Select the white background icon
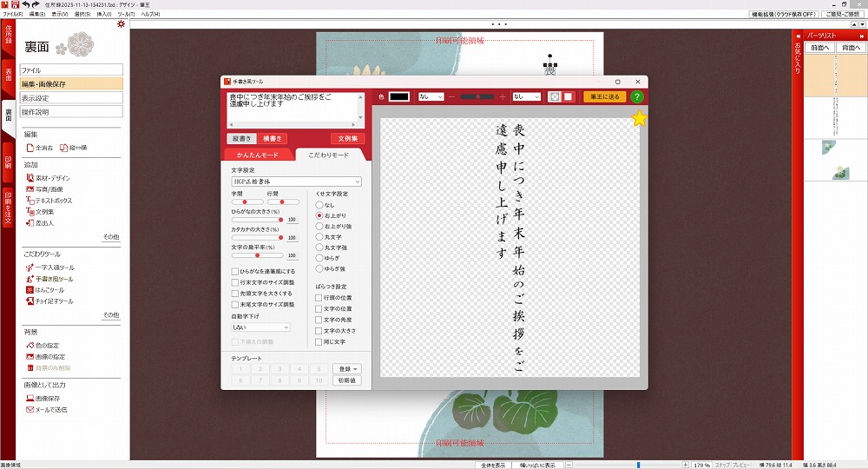 [x=568, y=97]
